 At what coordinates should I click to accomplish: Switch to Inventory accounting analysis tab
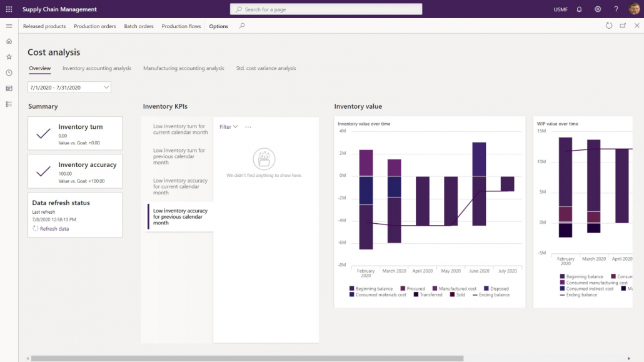[x=97, y=68]
